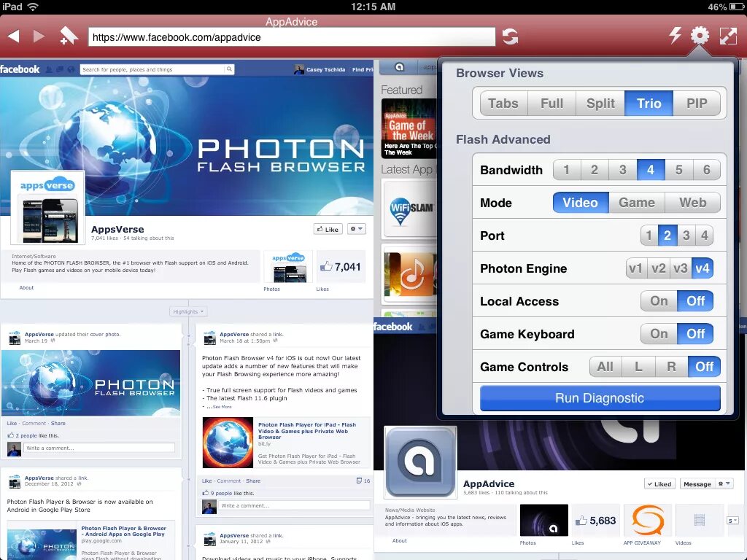Image resolution: width=747 pixels, height=560 pixels.
Task: Open Photon Flash Player for iPad link
Action: 307,431
